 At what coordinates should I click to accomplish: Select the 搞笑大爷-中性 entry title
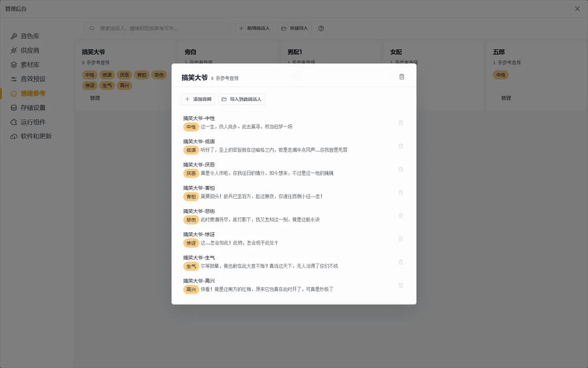[x=199, y=118]
